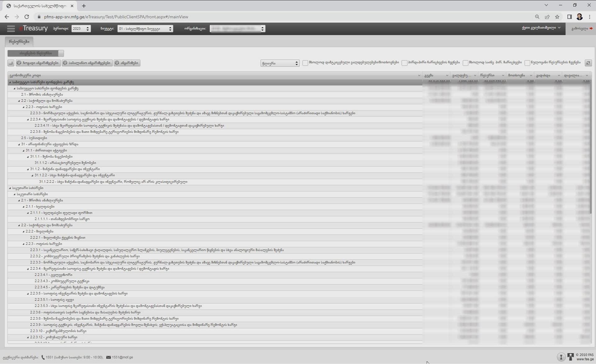Check the პირდაპირი ჩარიცხვების ჩვენება box
The image size is (596, 364).
click(x=404, y=63)
